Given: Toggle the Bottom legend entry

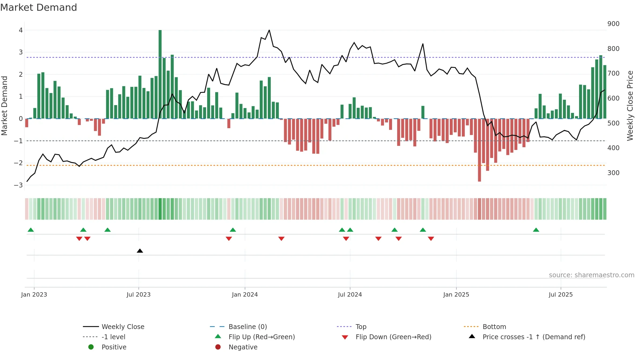Looking at the screenshot, I should pos(485,327).
